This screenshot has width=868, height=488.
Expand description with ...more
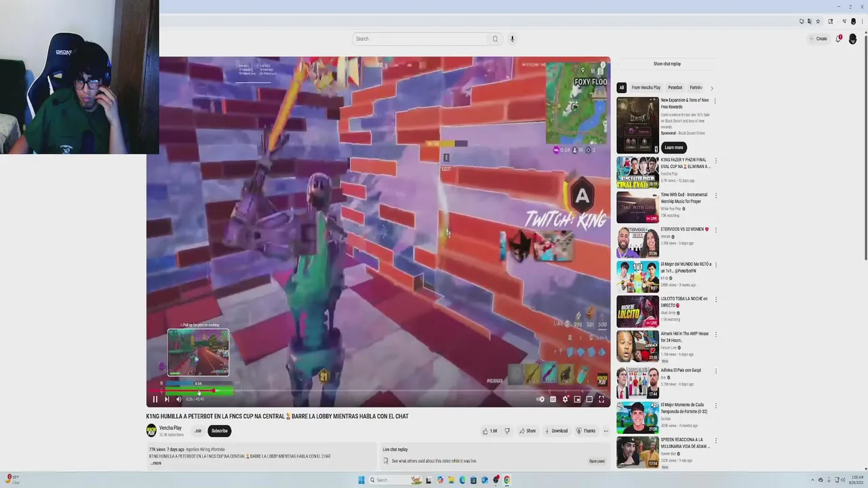156,463
